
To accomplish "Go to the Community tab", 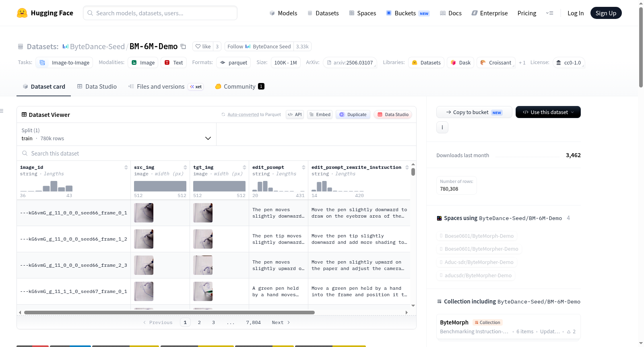I will (x=239, y=86).
